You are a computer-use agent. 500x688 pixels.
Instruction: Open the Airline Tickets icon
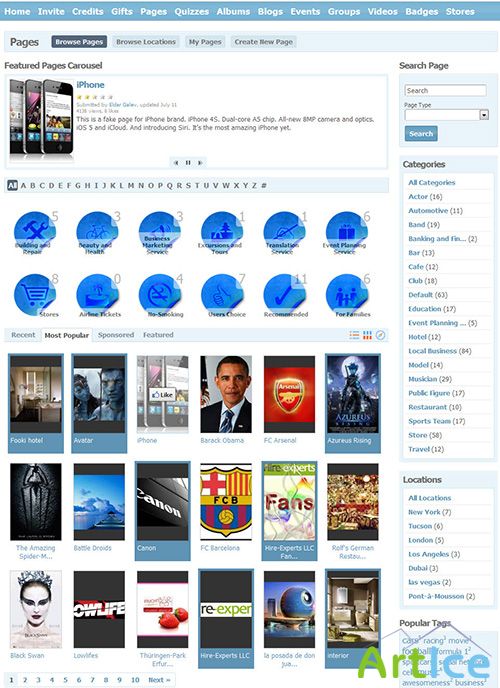point(97,295)
